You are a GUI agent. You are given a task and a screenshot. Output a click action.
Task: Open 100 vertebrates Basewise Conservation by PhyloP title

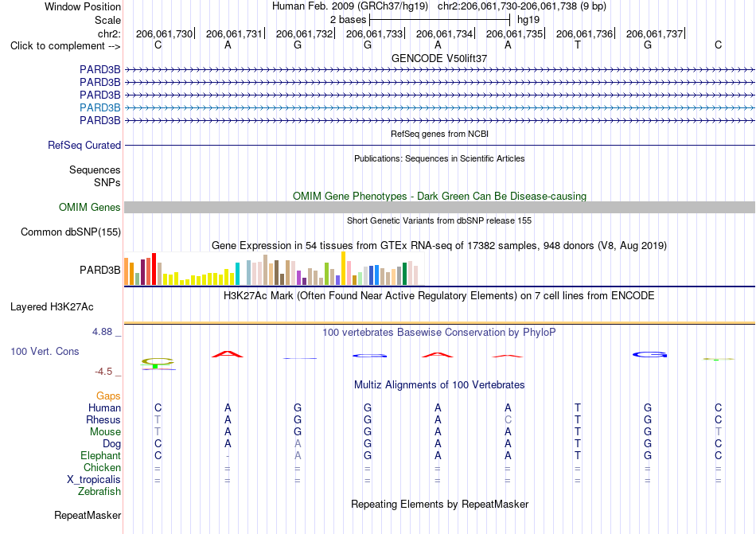439,332
